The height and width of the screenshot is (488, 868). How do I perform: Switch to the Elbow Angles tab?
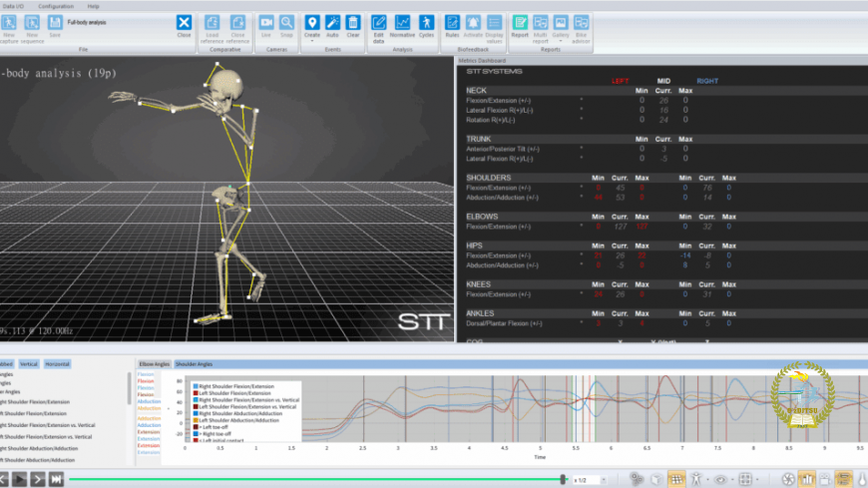pos(154,364)
